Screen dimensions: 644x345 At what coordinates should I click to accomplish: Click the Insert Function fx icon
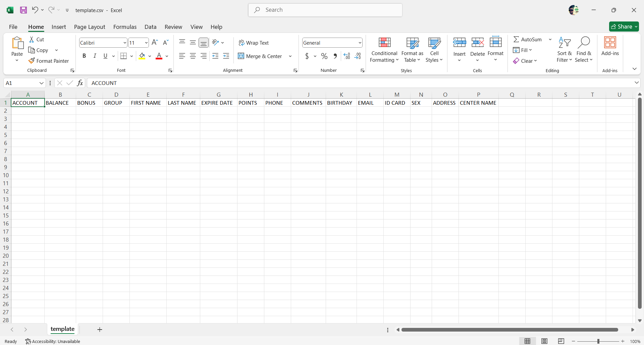click(80, 83)
